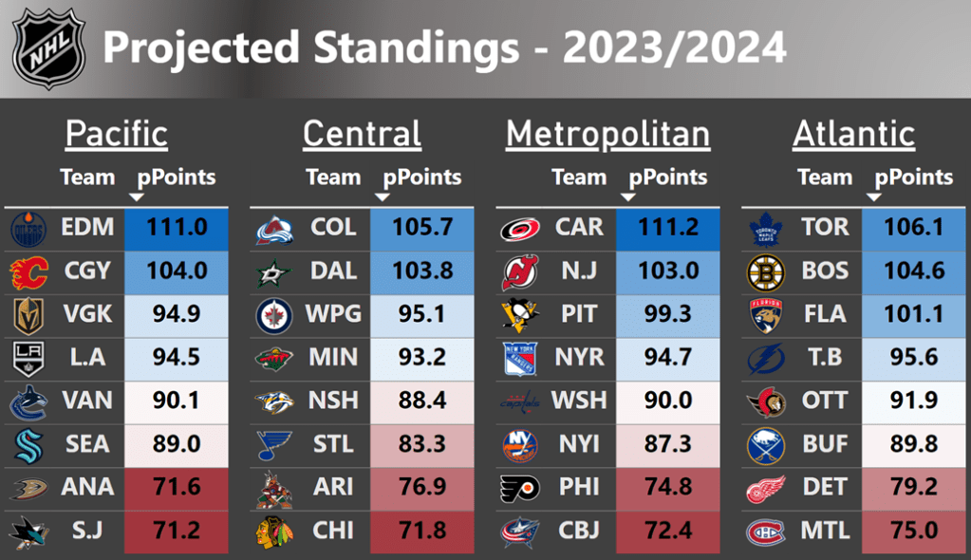
Task: Click the Atlantic pPoints sort arrow
Action: click(x=873, y=197)
